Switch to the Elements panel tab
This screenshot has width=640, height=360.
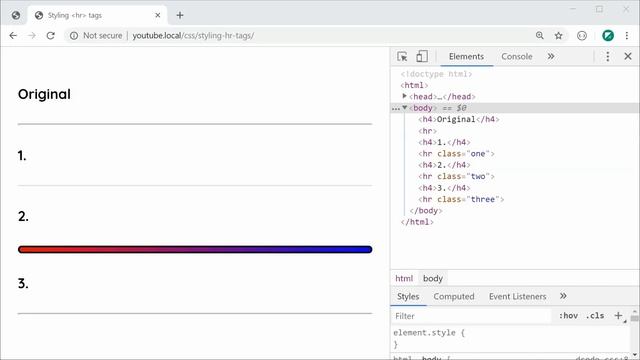(466, 57)
